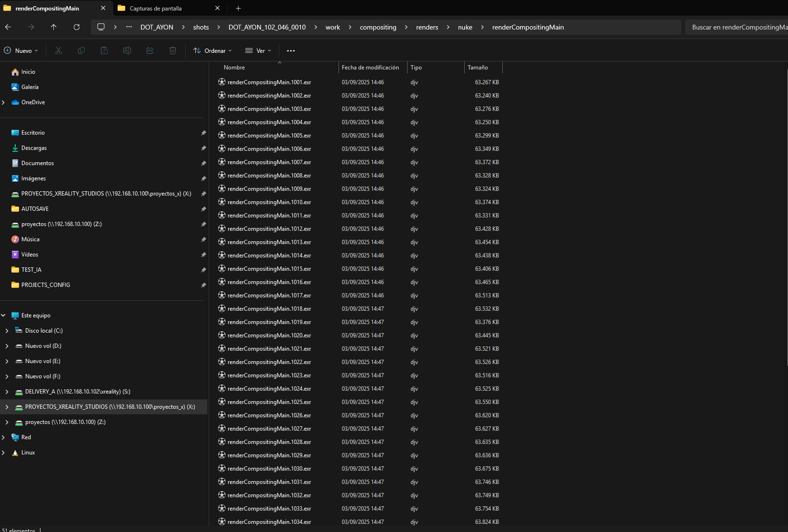The image size is (788, 532).
Task: Expand the Disco local (C:) tree node
Action: click(x=7, y=331)
